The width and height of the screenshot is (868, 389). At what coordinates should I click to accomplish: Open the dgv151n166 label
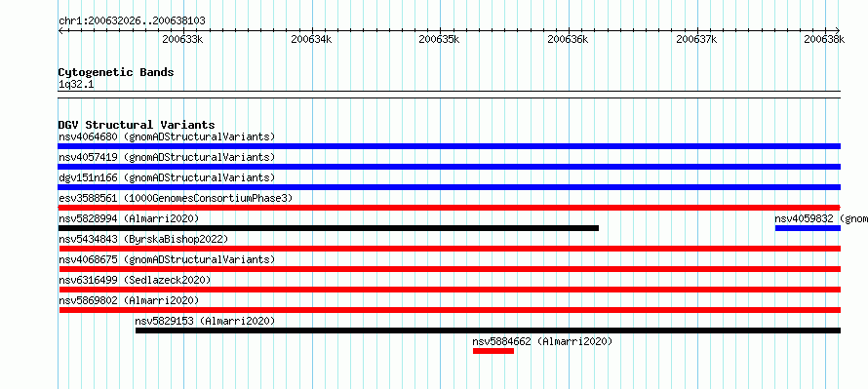pos(167,177)
